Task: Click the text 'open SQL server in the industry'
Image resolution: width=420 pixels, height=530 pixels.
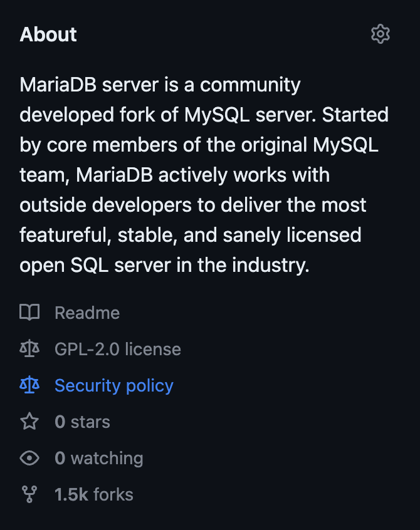Action: coord(164,265)
